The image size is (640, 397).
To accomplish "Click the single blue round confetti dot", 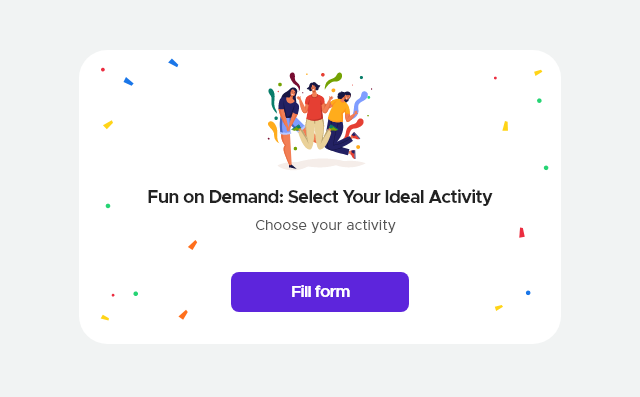I will (528, 293).
